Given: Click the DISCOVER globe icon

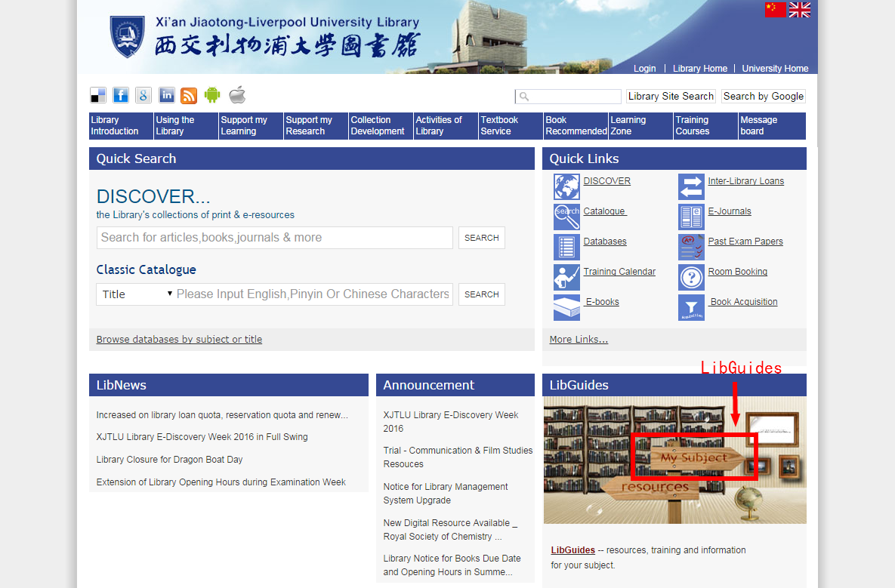Looking at the screenshot, I should click(566, 186).
